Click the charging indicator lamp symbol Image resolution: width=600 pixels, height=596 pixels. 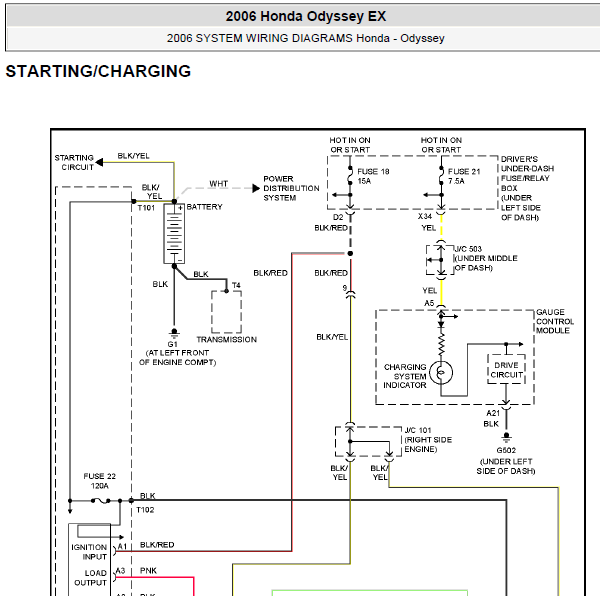(441, 372)
